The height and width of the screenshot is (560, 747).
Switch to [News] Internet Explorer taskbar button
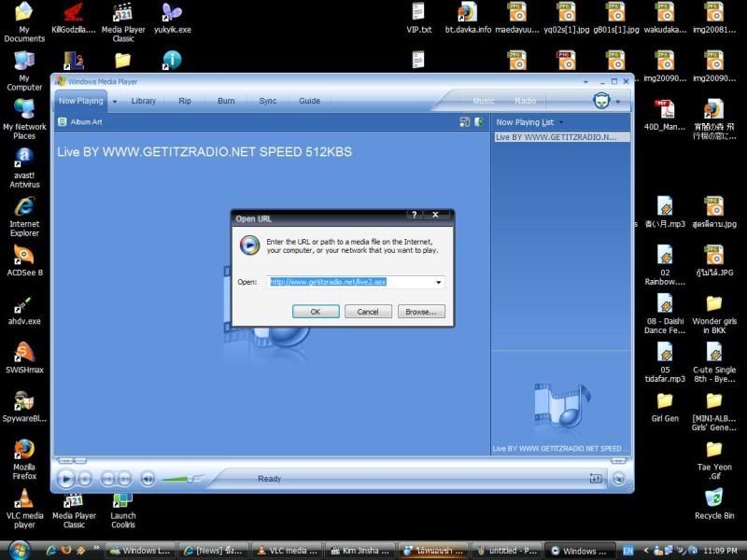pos(214,551)
